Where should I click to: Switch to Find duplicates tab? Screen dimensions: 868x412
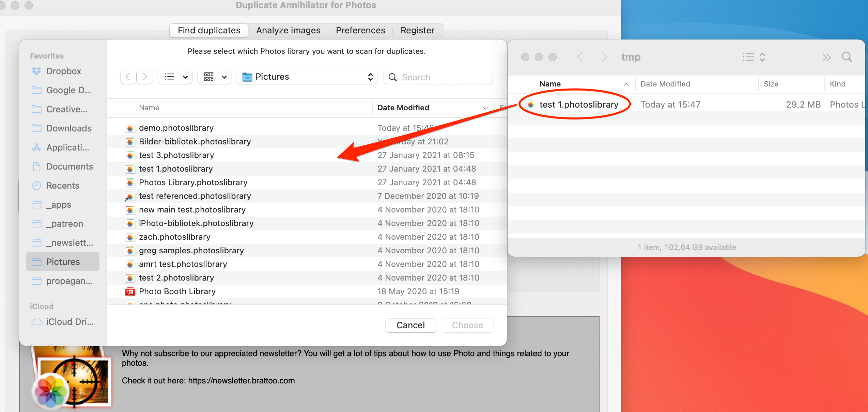[x=209, y=31]
